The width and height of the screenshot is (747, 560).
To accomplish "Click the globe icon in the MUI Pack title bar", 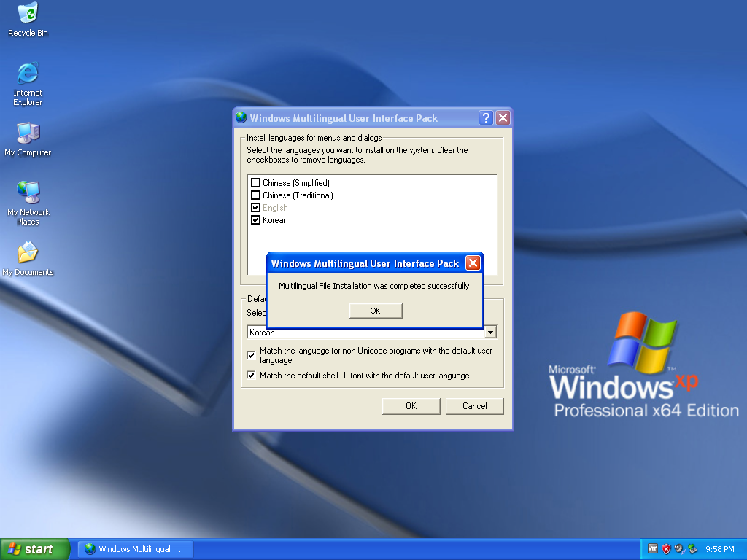I will 241,117.
